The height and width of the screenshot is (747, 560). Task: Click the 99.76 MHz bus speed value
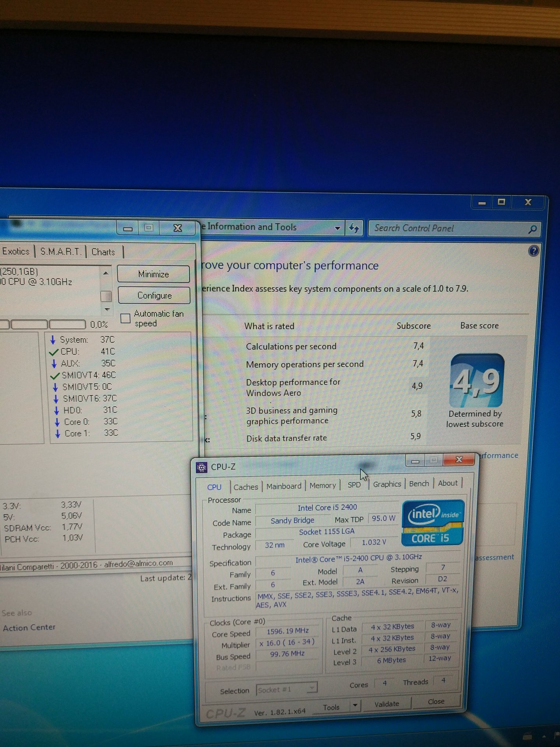287,654
